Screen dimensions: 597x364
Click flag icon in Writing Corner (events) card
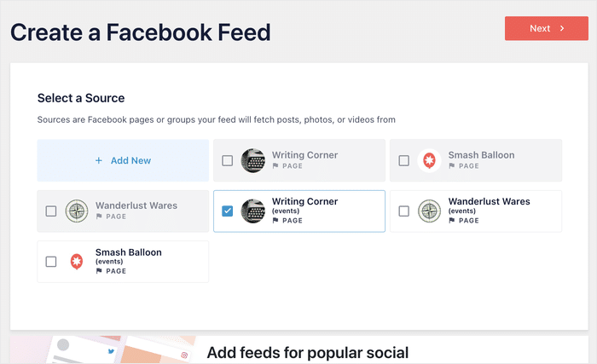point(275,220)
